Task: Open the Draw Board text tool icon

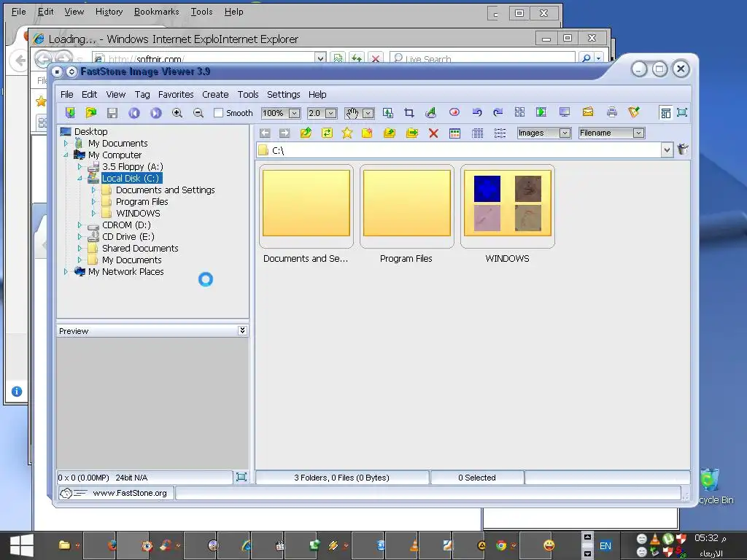Action: [430, 113]
